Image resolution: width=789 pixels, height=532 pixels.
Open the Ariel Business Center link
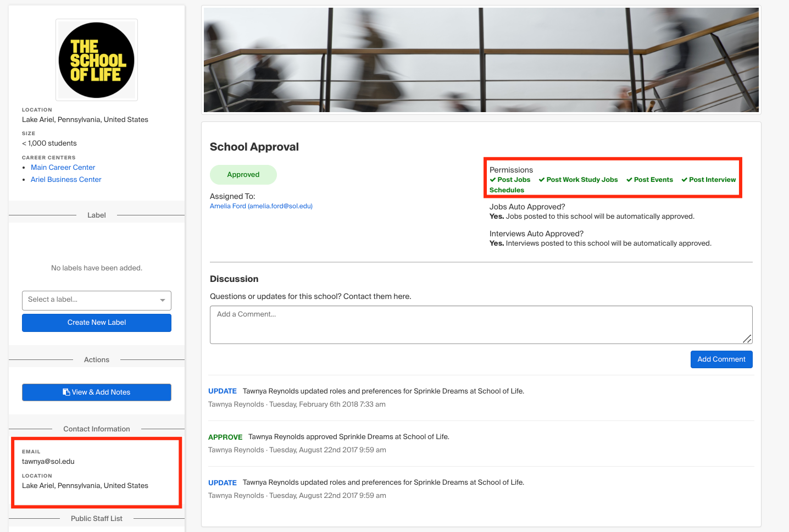tap(66, 180)
